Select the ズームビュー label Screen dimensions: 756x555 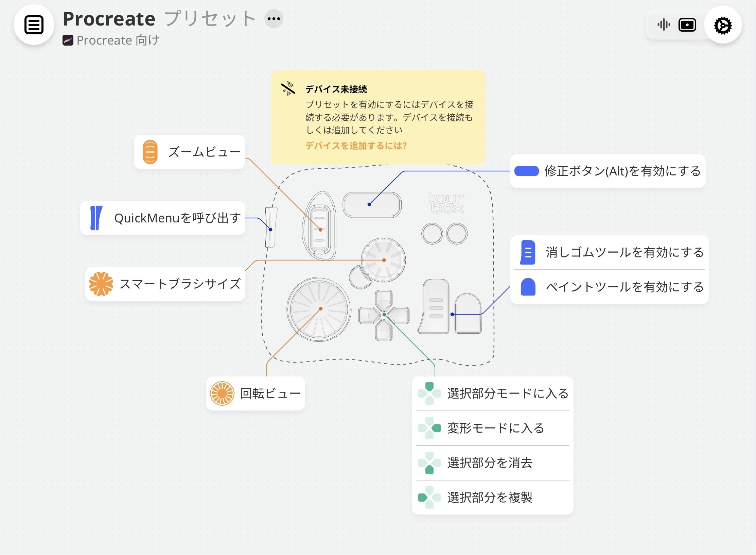click(204, 152)
